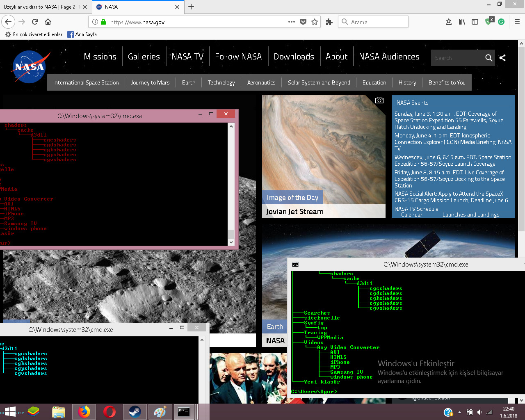Open the Aeronautics topic link
This screenshot has width=525, height=420.
click(x=261, y=82)
